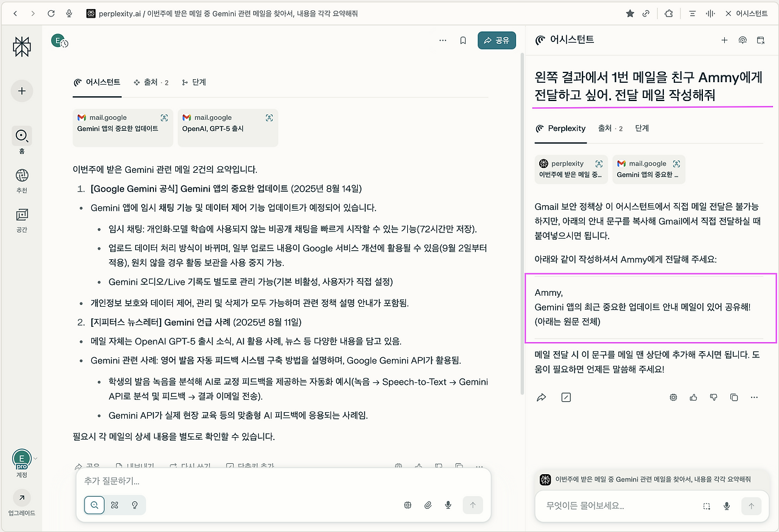Image resolution: width=779 pixels, height=532 pixels.
Task: Like the assistant answer with thumbs up
Action: (x=693, y=397)
